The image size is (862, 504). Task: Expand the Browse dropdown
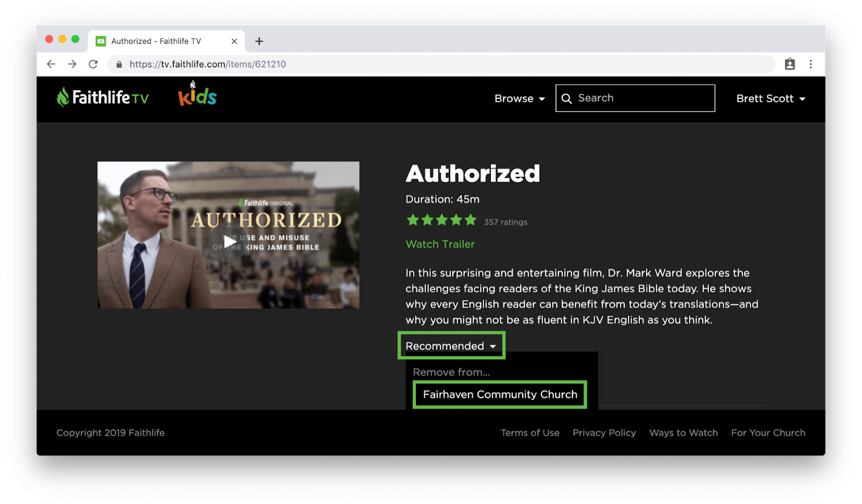[x=520, y=99]
